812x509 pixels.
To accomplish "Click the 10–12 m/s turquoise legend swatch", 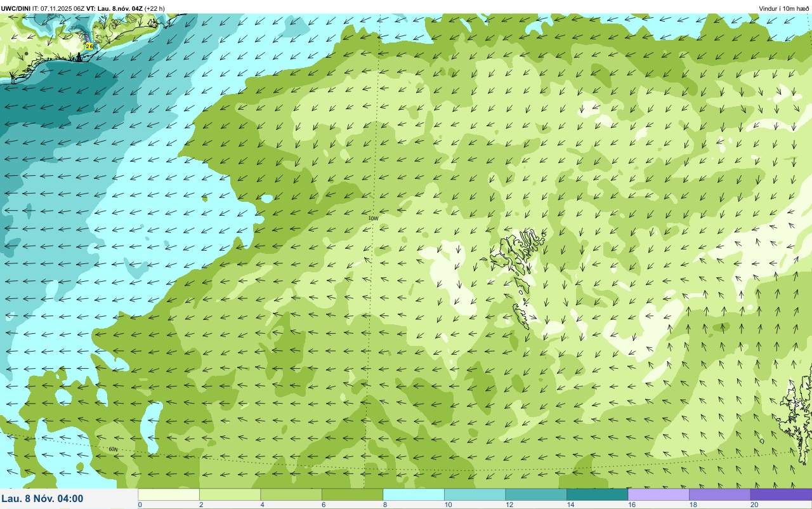I will tap(475, 494).
